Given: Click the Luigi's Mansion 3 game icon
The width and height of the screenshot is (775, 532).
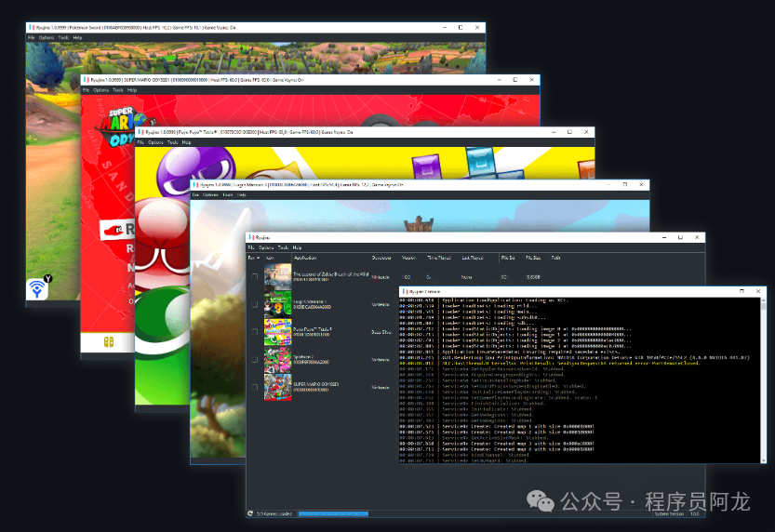Looking at the screenshot, I should [277, 304].
